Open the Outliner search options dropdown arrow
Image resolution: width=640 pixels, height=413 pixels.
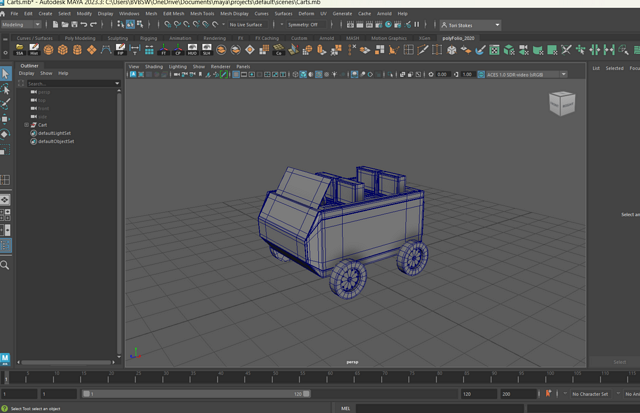117,83
